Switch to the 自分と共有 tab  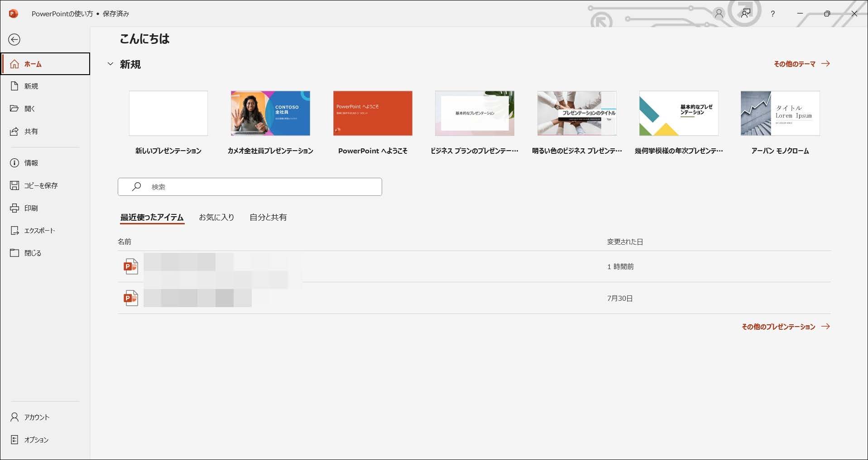pyautogui.click(x=268, y=218)
